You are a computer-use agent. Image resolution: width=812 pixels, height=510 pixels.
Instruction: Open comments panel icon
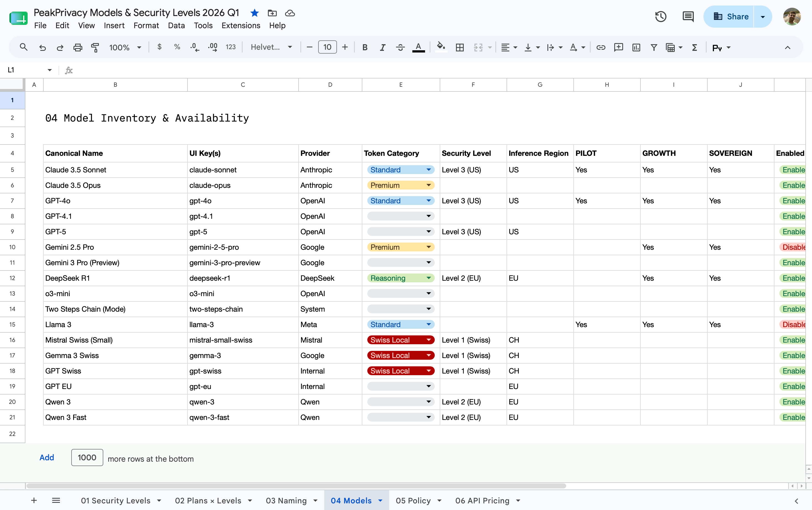688,17
